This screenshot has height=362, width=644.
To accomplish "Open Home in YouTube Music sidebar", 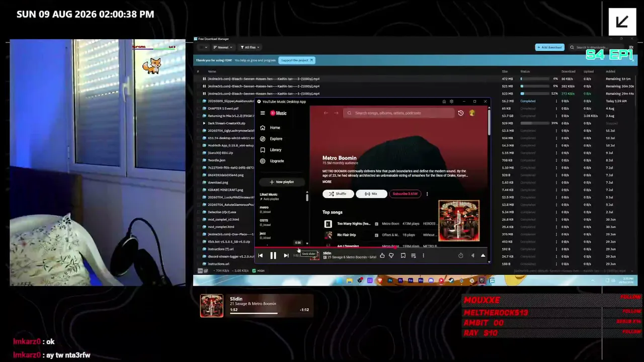I will pyautogui.click(x=270, y=128).
